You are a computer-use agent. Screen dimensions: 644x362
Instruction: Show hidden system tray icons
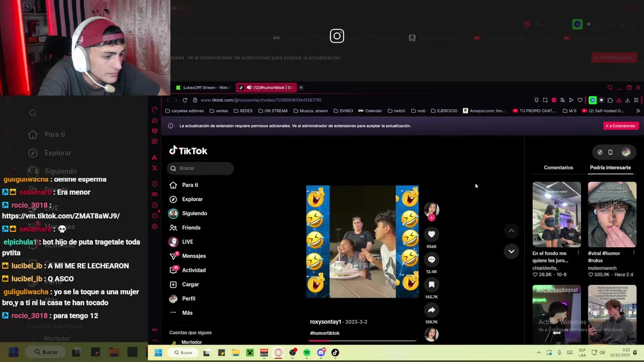(539, 352)
